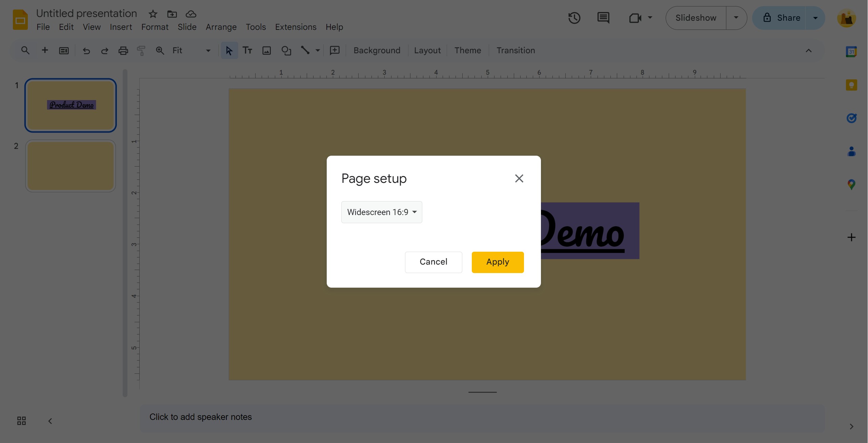
Task: Click Cancel in Page setup dialog
Action: 433,262
